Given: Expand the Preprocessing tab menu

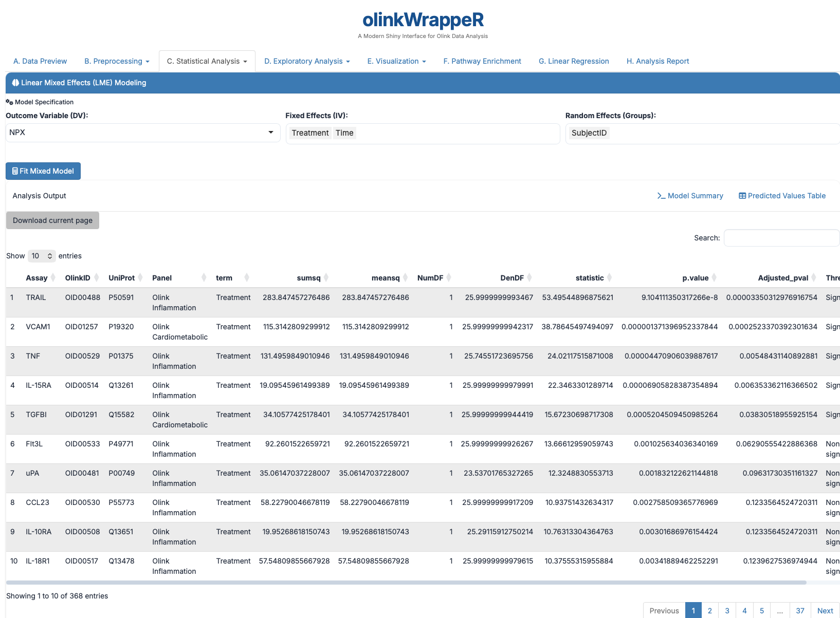Looking at the screenshot, I should (x=117, y=61).
